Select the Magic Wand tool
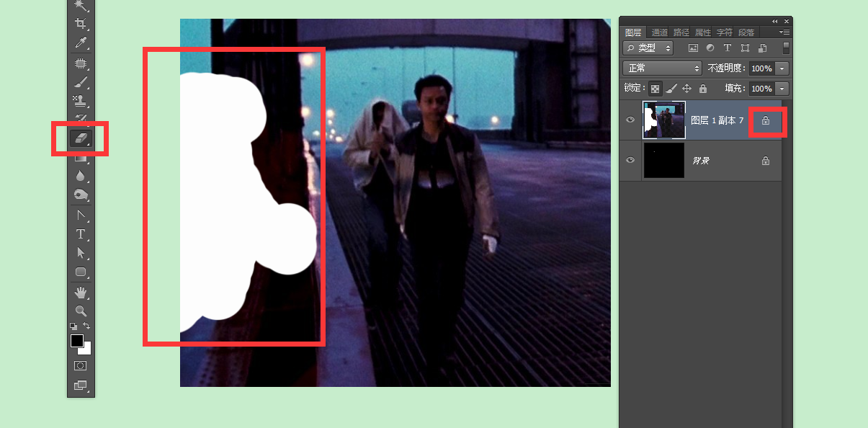This screenshot has height=428, width=868. [x=81, y=6]
